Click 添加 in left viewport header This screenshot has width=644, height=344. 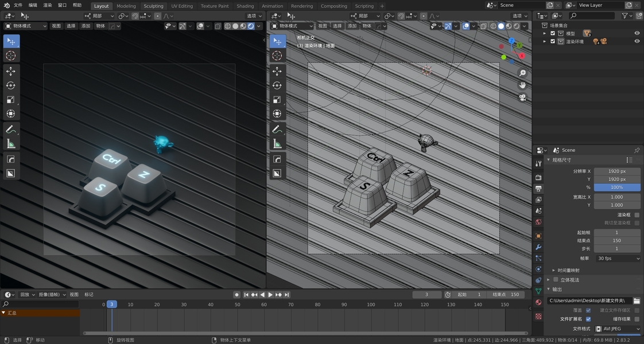86,26
